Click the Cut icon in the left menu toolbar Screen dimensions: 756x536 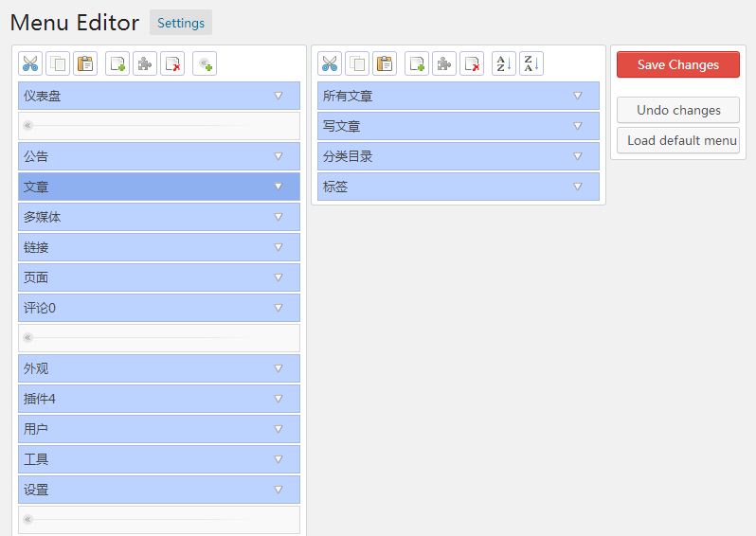[30, 63]
